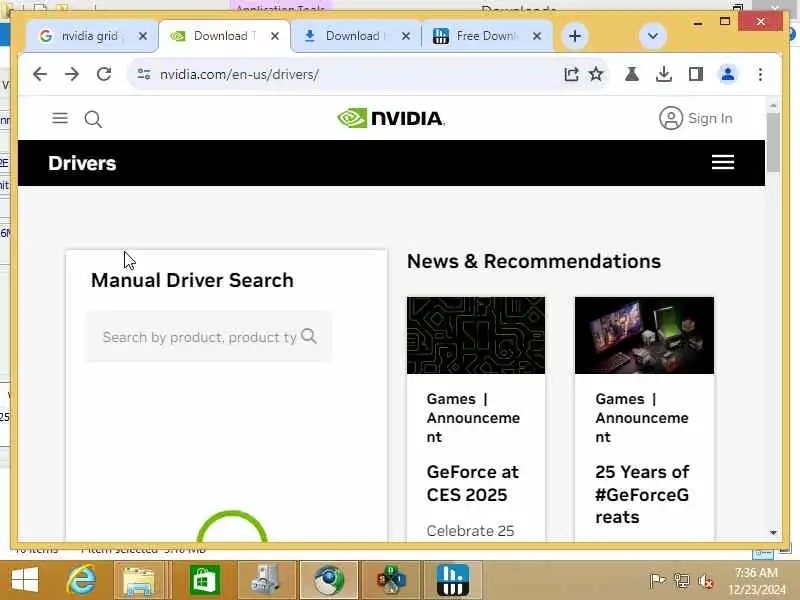Open the Windows Start button
Screen dimensions: 800x600
pyautogui.click(x=24, y=581)
